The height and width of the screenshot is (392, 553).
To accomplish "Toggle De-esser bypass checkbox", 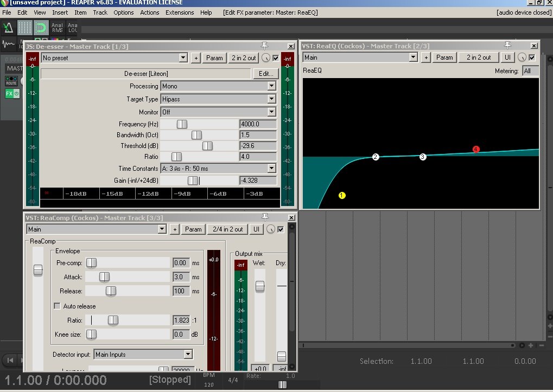I will tap(276, 58).
